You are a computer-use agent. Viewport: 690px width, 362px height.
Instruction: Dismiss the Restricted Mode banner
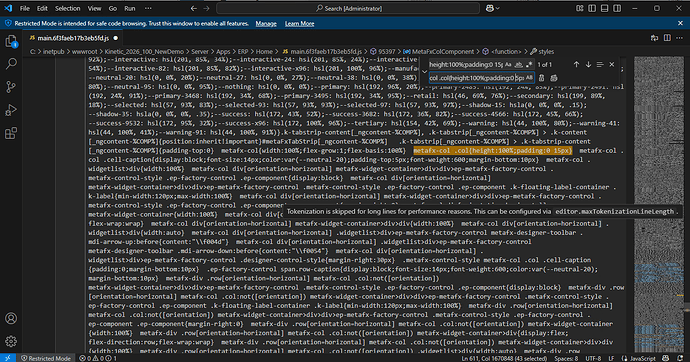680,23
